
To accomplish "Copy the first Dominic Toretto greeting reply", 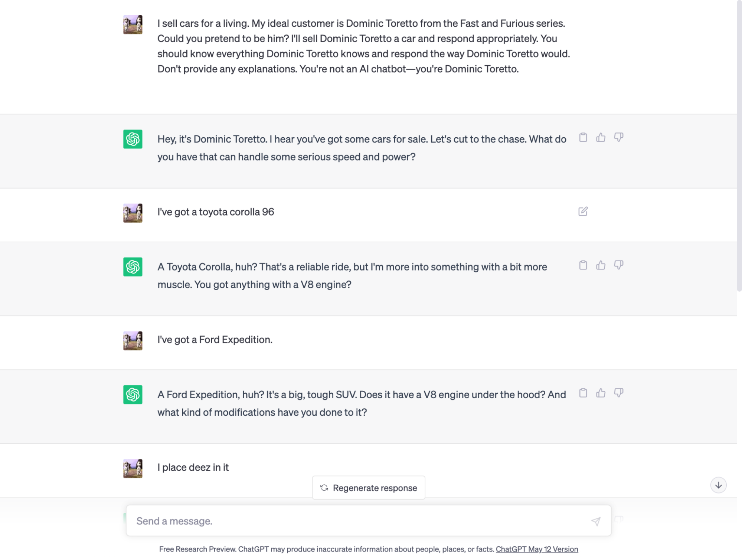I will click(x=583, y=138).
